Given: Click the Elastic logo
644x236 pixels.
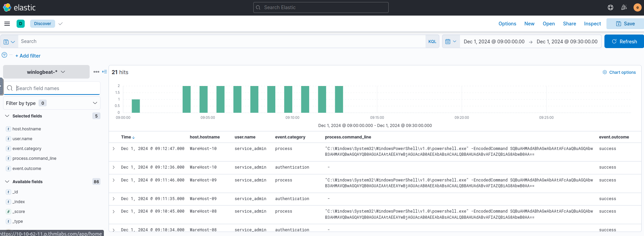Looking at the screenshot, I should 19,7.
